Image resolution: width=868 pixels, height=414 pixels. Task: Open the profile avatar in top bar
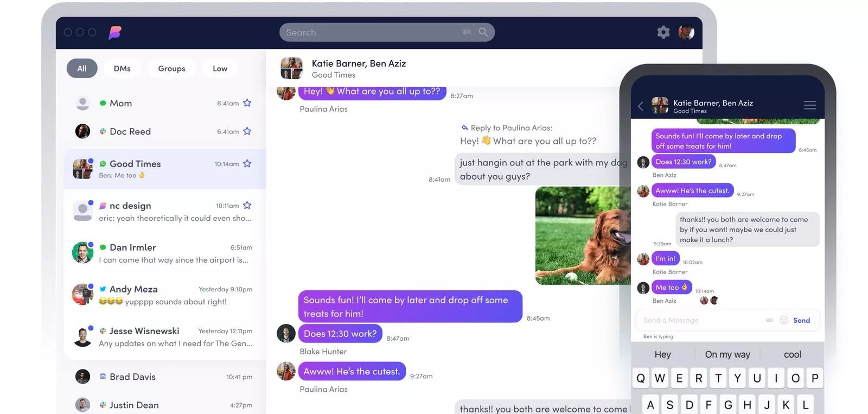click(x=686, y=32)
